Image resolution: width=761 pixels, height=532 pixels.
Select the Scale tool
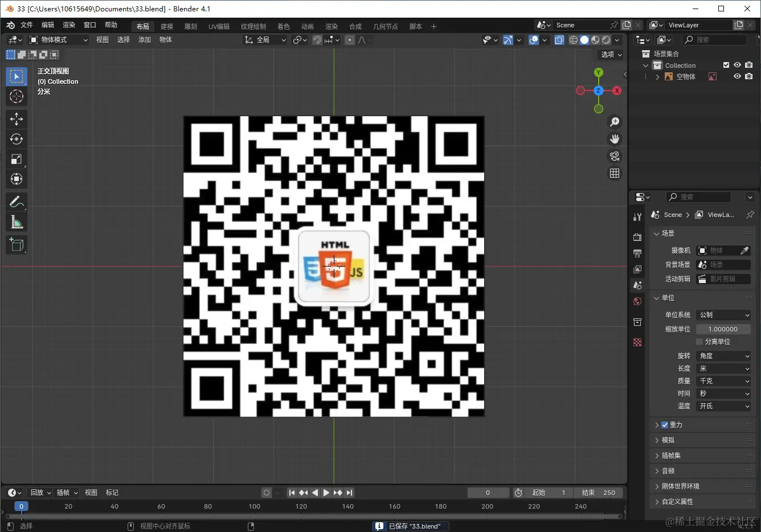click(17, 159)
